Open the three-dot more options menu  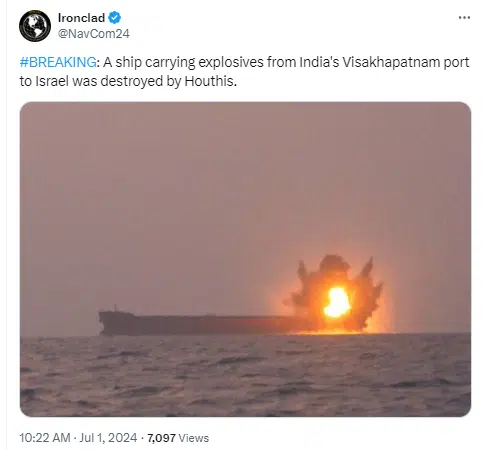point(464,18)
